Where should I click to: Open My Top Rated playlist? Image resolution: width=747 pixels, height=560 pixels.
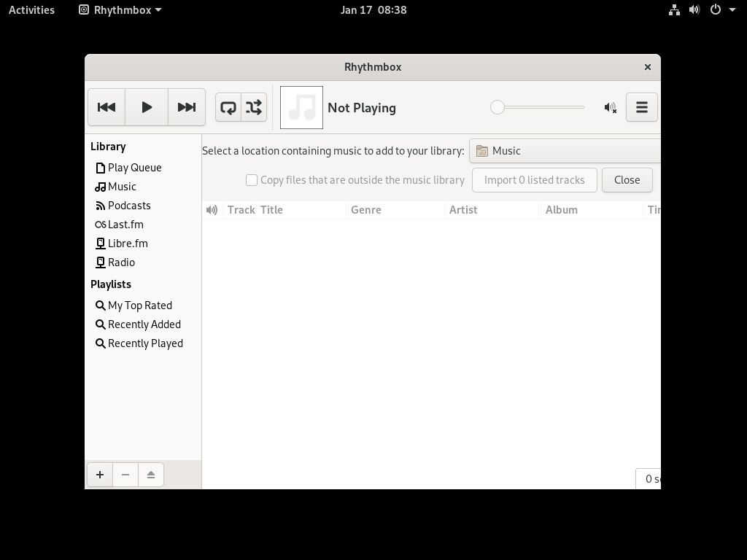click(x=143, y=306)
